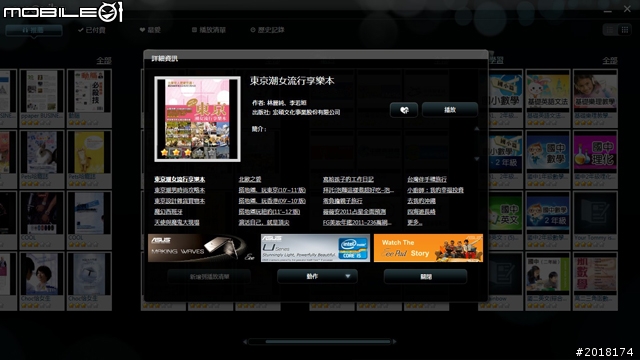The image size is (640, 360).
Task: Open the 基礎英語文法 thumbnail in background
Action: [x=548, y=91]
